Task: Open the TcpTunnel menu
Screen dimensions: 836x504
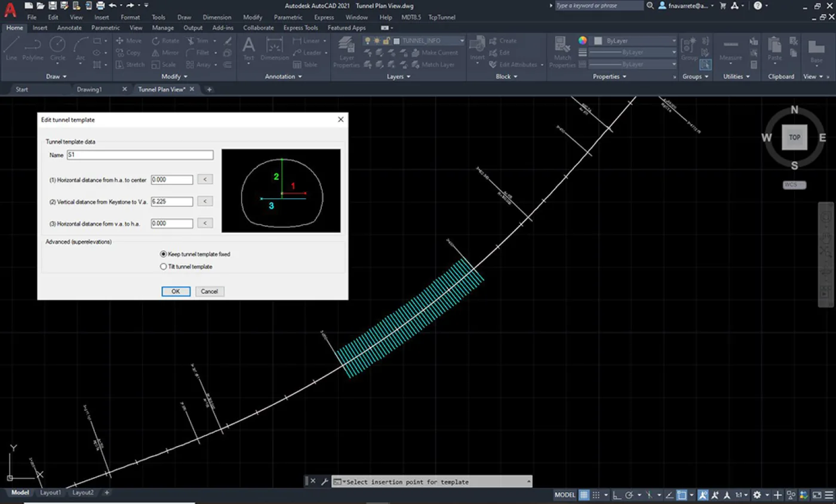Action: pyautogui.click(x=441, y=17)
